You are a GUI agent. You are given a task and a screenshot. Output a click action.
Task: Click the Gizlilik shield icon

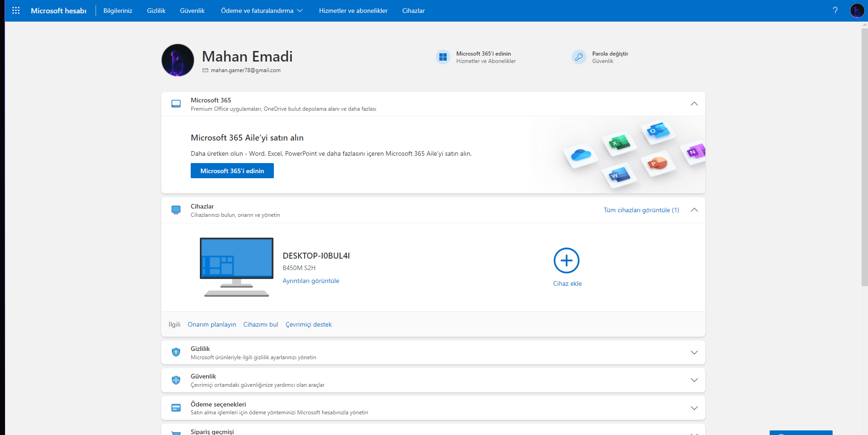(x=176, y=352)
